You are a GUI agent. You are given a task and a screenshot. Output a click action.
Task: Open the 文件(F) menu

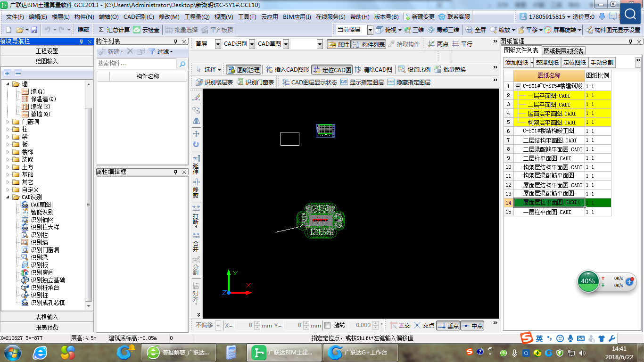[15, 16]
